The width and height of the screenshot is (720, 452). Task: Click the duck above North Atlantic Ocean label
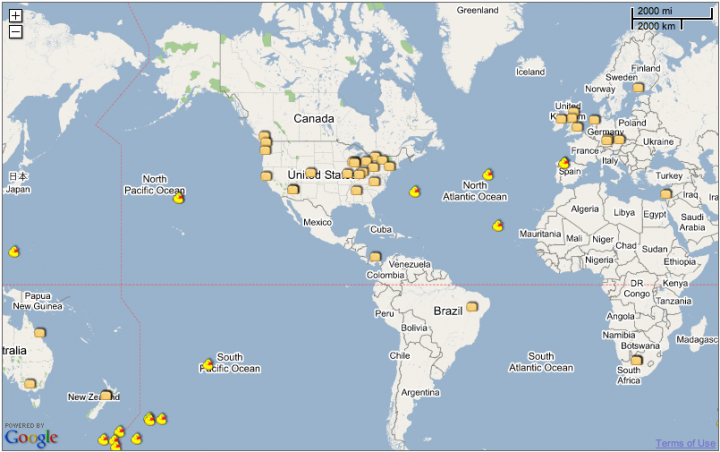[488, 174]
